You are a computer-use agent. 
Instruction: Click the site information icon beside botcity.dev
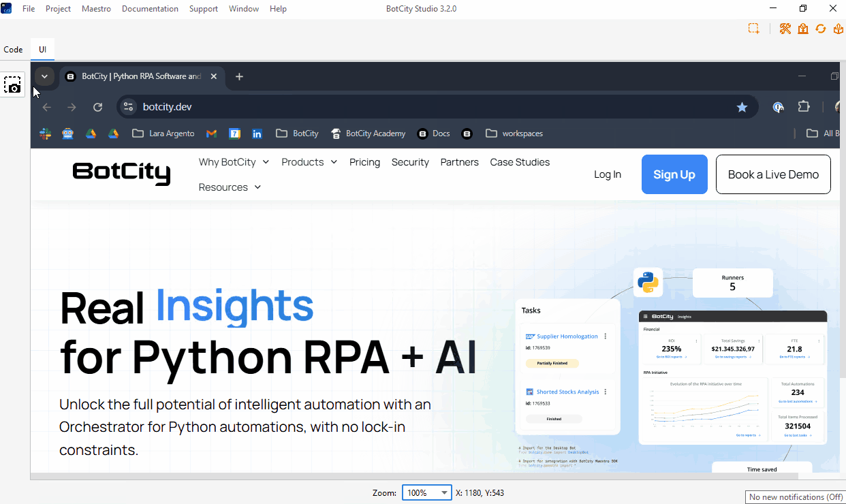[x=128, y=107]
